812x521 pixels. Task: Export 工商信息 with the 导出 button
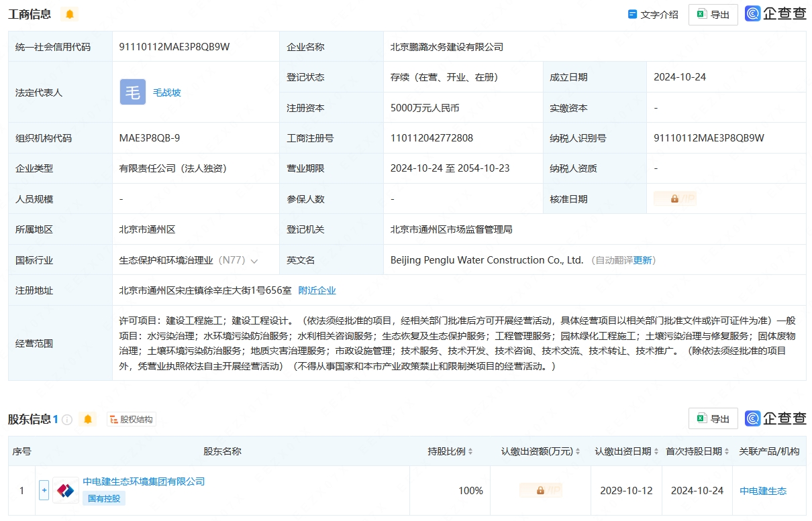click(713, 14)
